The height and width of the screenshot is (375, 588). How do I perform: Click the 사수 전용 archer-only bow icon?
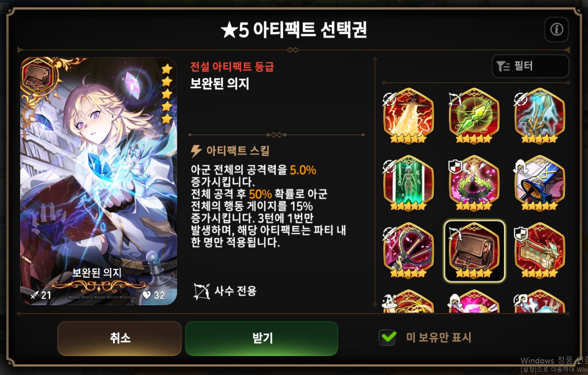201,292
